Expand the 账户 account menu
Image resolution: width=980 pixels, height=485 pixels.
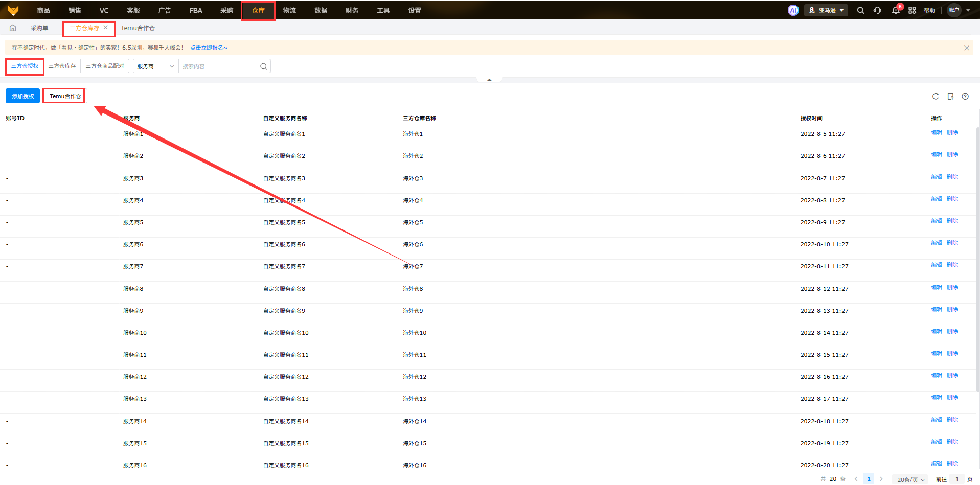point(960,10)
